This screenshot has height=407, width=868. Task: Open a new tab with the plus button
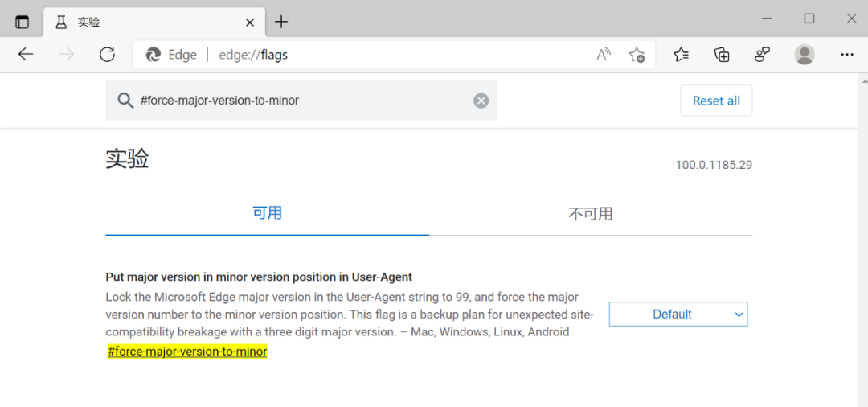[x=282, y=23]
